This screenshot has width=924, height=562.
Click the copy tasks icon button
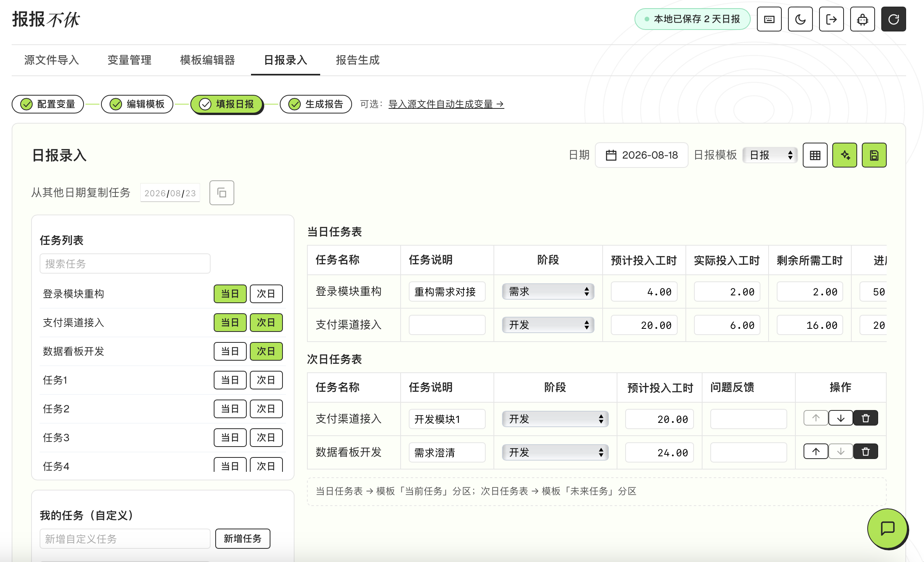coord(221,192)
